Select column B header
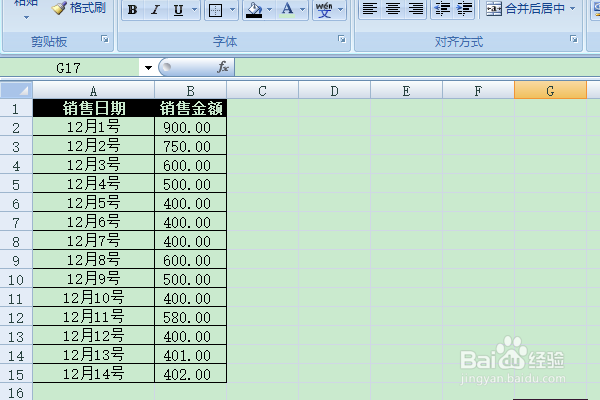 (191, 91)
